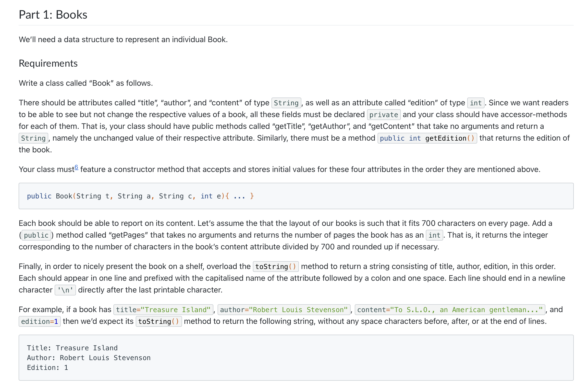Click the title="Treasure Island" code snippet

click(x=163, y=310)
